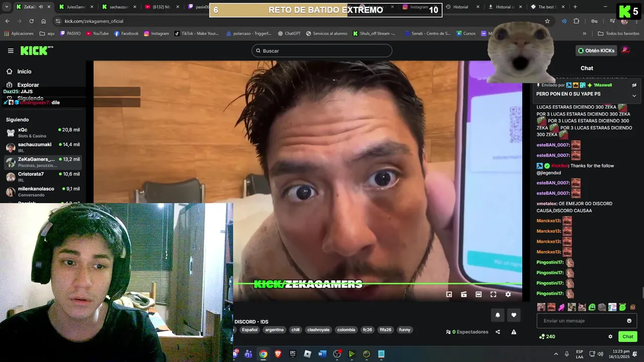Click the heart follow icon
The image size is (644, 362).
click(514, 315)
